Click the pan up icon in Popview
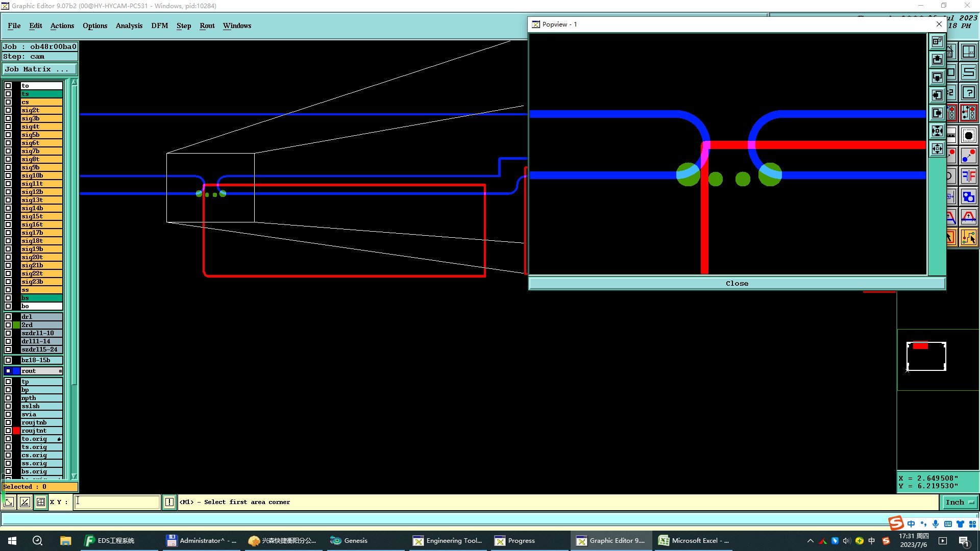This screenshot has height=551, width=980. (937, 59)
